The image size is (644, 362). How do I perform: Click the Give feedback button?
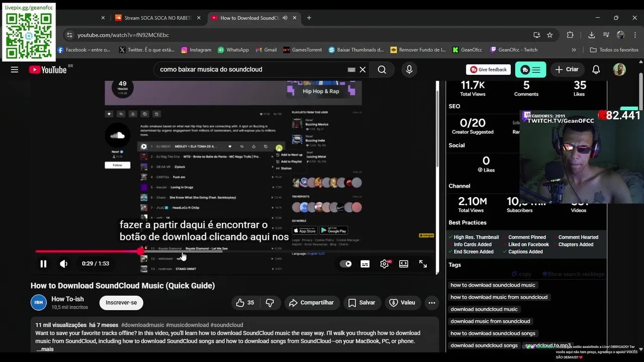click(488, 70)
